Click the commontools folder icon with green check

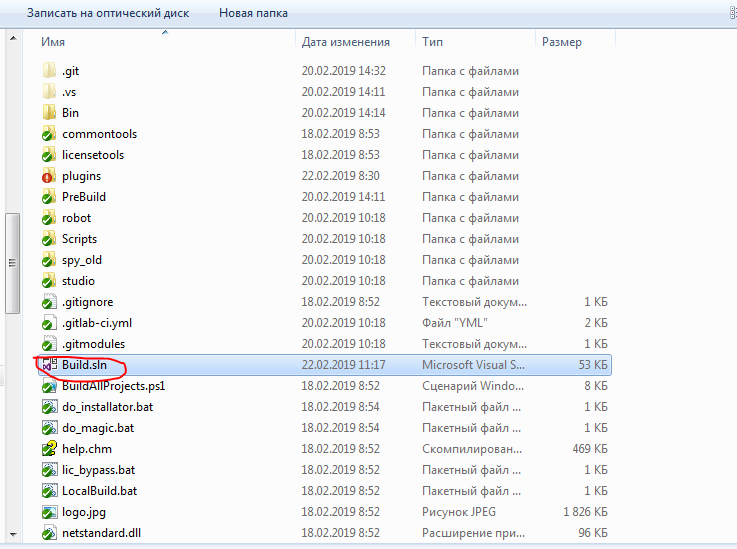(x=49, y=134)
